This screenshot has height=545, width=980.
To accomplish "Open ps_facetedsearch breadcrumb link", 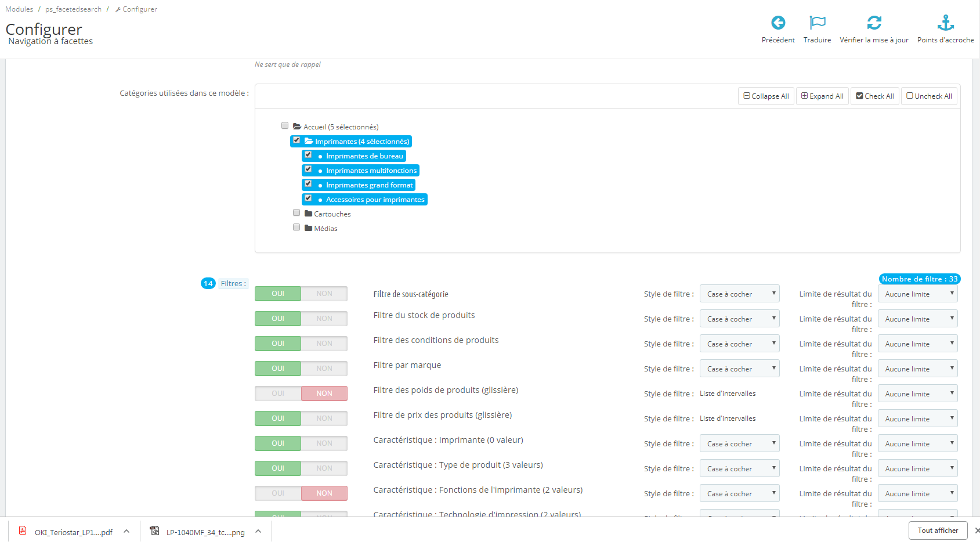I will (x=73, y=9).
